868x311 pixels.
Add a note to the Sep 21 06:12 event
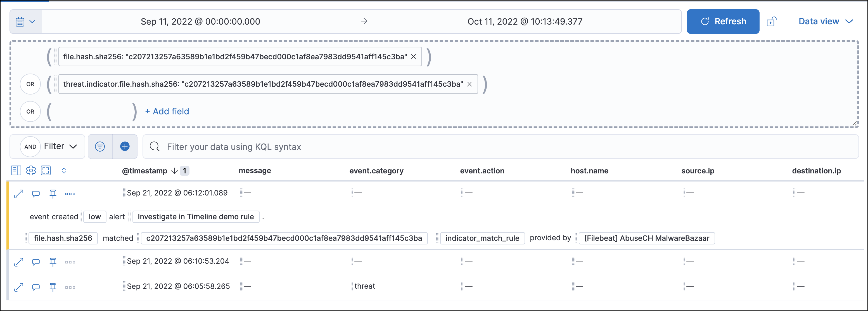tap(36, 193)
